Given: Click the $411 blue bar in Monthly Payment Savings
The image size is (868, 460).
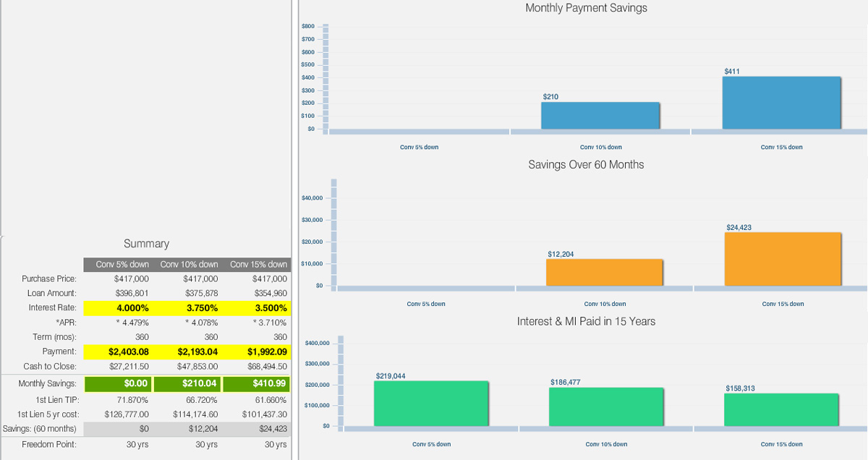Looking at the screenshot, I should click(x=781, y=103).
